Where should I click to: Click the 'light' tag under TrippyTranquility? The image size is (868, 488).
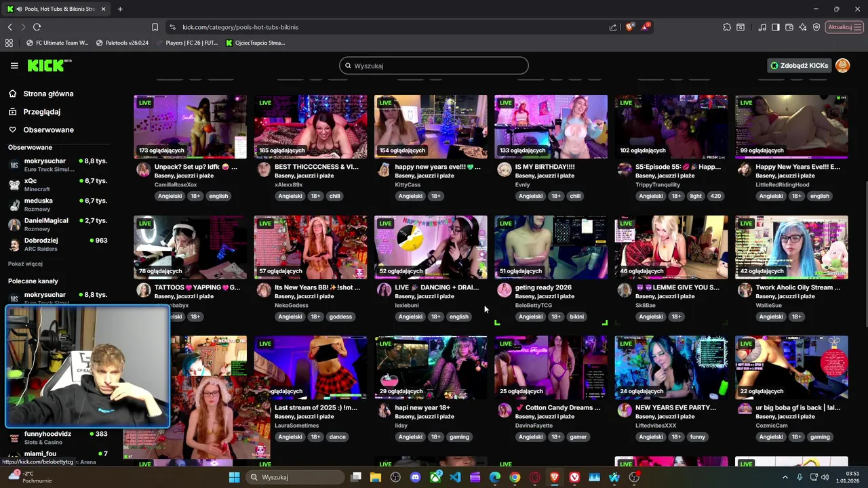(696, 196)
